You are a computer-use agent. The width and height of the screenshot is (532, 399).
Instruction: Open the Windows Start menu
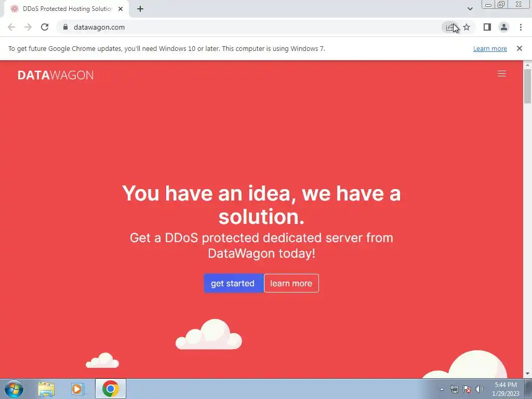(x=14, y=389)
